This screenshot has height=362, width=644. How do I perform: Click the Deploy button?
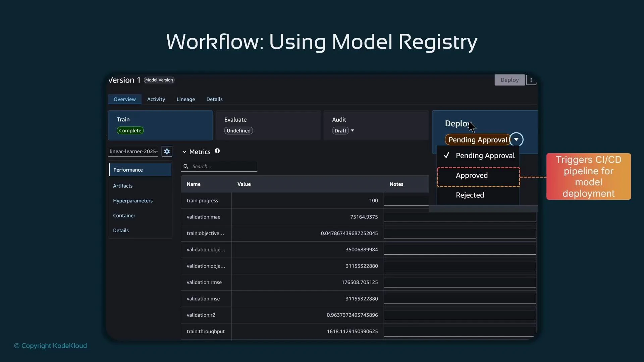tap(509, 80)
